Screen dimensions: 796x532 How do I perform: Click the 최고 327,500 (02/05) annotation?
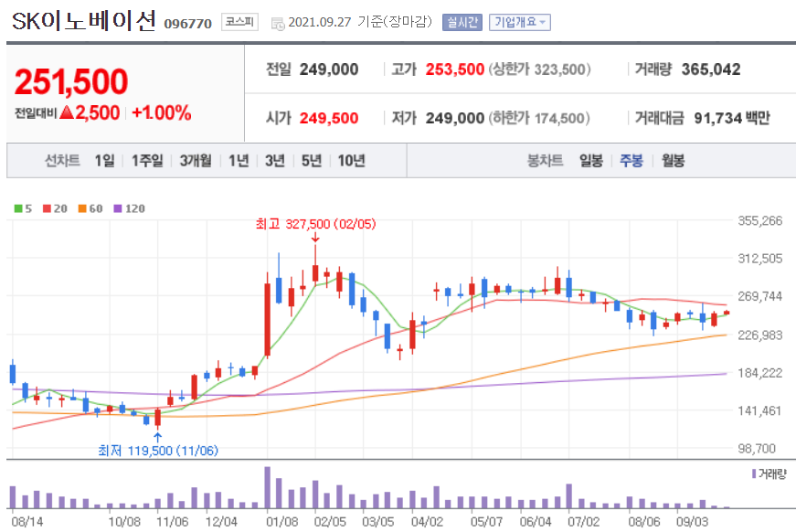(316, 224)
